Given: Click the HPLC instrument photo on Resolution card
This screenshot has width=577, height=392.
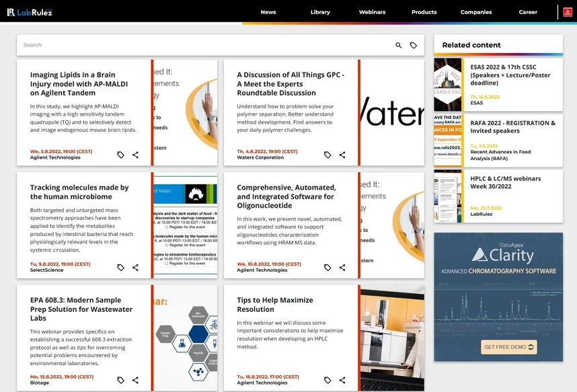Looking at the screenshot, I should pyautogui.click(x=392, y=338).
